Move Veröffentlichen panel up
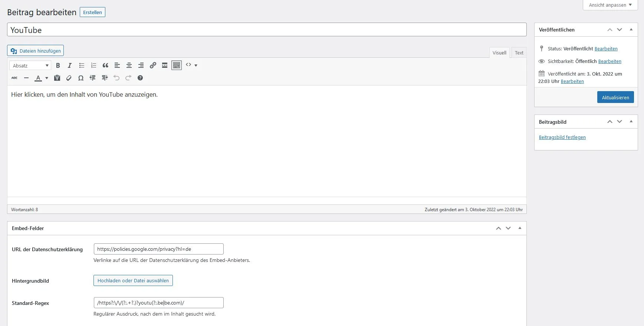 [609, 30]
